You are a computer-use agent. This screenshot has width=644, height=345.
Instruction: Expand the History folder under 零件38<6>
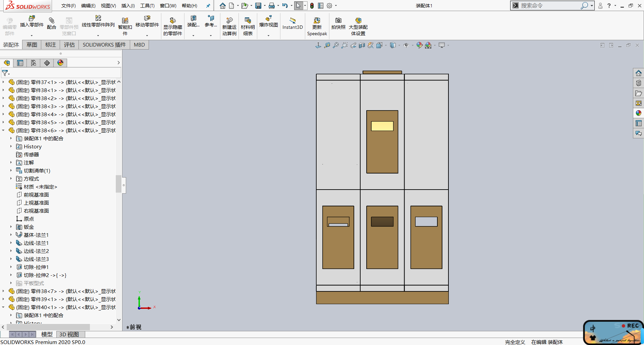click(x=11, y=146)
